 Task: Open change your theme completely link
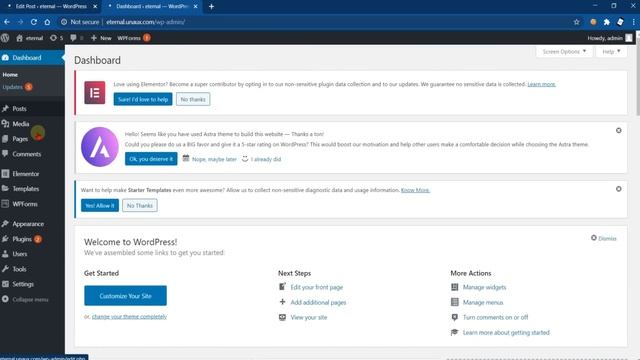(129, 317)
